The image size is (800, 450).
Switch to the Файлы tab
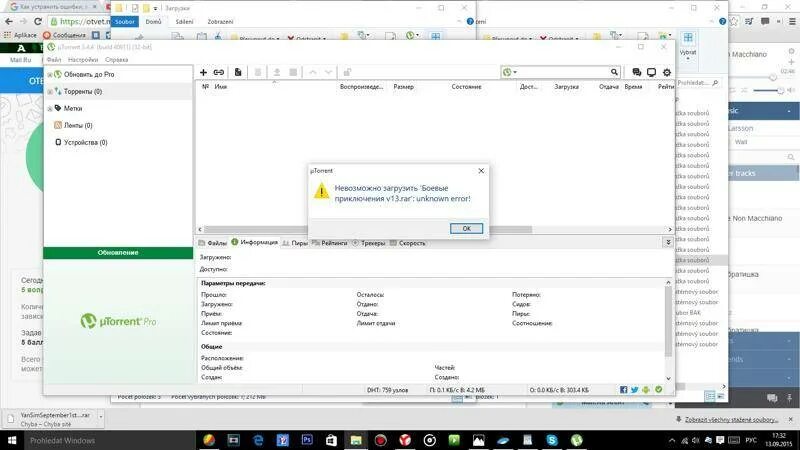point(213,243)
